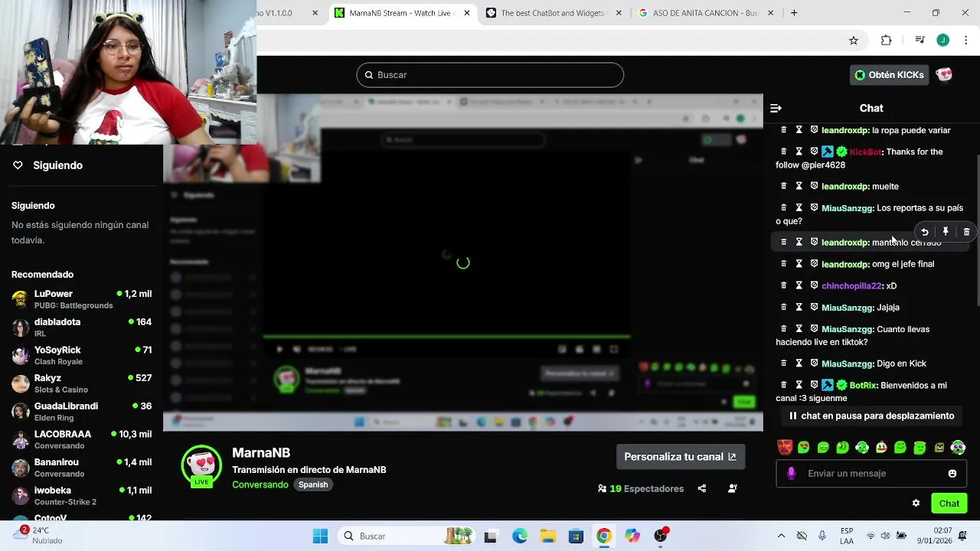Open the Kick profile avatar at top right
The image size is (980, 551).
pos(944,75)
